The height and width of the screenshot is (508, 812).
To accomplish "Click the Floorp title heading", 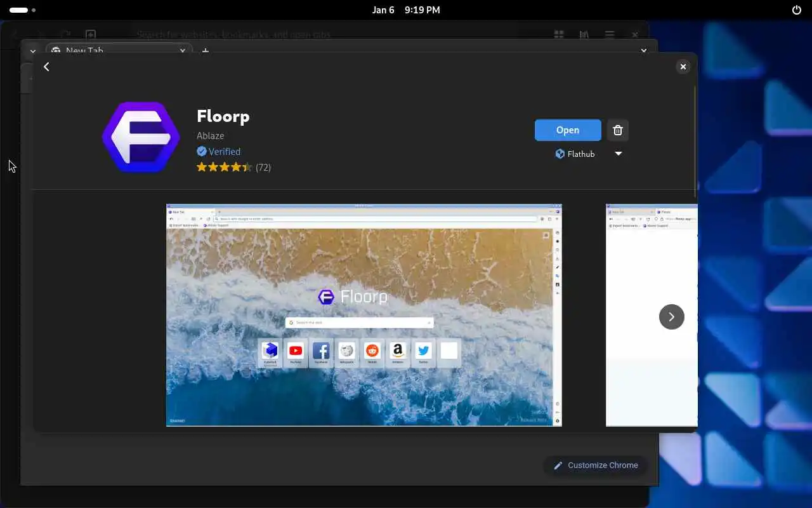I will (x=223, y=116).
